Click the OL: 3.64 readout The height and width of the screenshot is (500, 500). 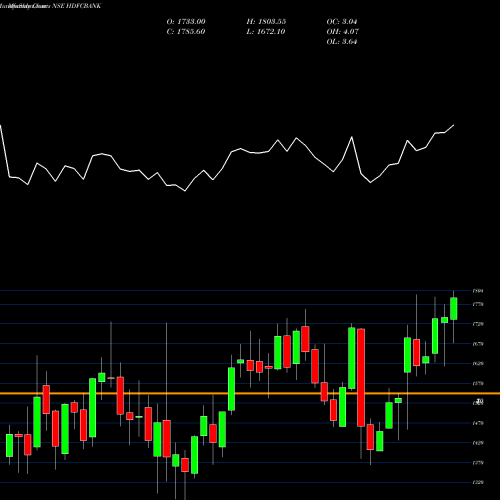coord(342,42)
